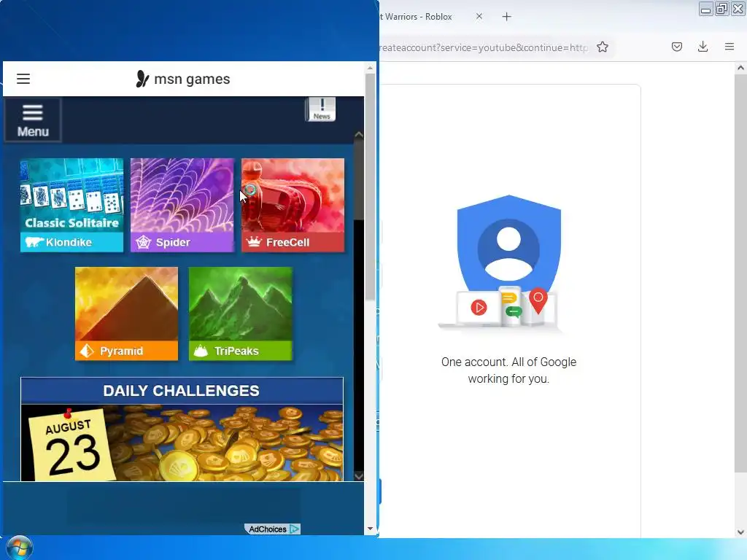Open the Solitaire game Menu button

[33, 120]
